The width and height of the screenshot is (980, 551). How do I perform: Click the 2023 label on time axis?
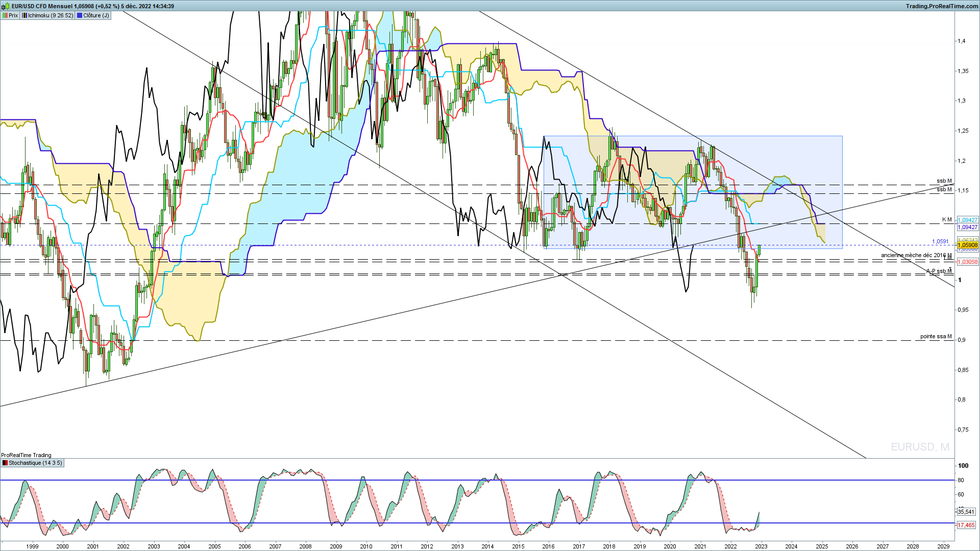pyautogui.click(x=761, y=546)
